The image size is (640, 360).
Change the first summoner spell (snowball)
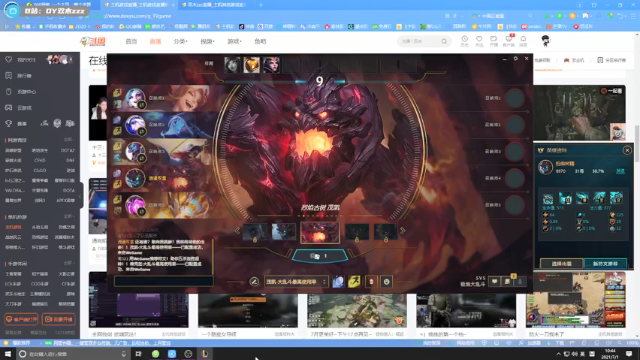[x=338, y=282]
